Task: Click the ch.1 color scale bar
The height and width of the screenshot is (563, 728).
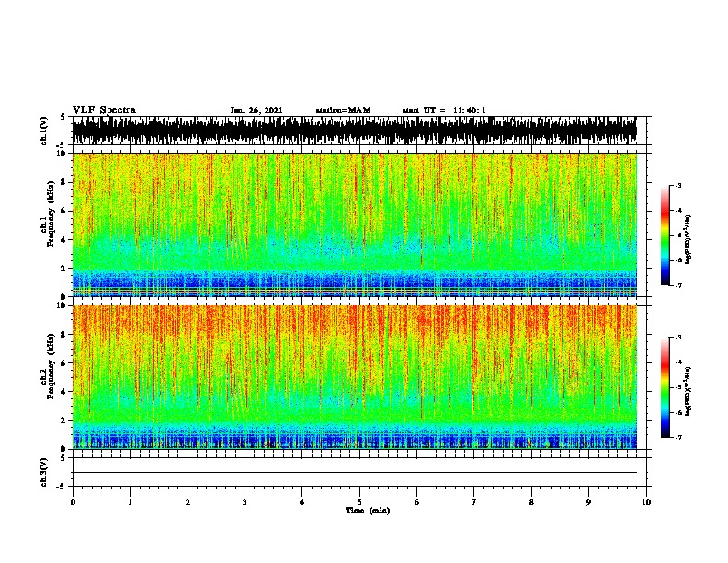Action: click(665, 235)
